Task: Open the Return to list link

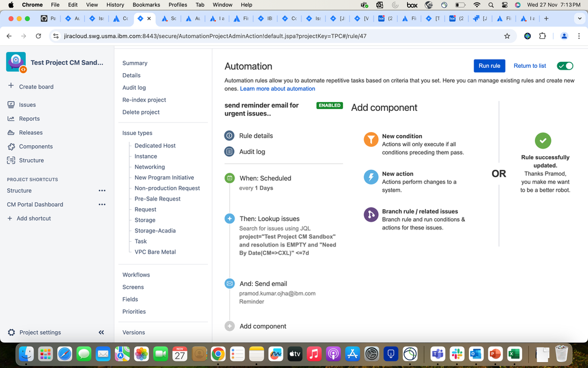Action: tap(530, 65)
